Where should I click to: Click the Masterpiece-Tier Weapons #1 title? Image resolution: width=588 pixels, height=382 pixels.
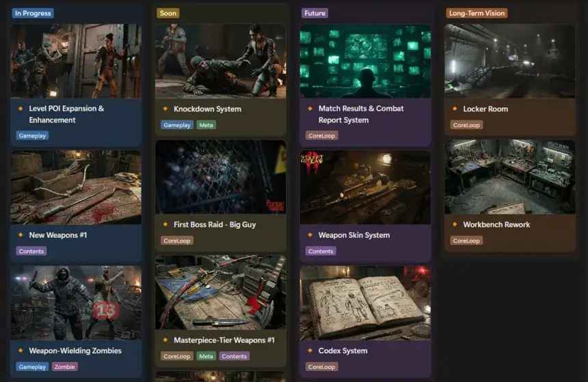click(x=224, y=340)
